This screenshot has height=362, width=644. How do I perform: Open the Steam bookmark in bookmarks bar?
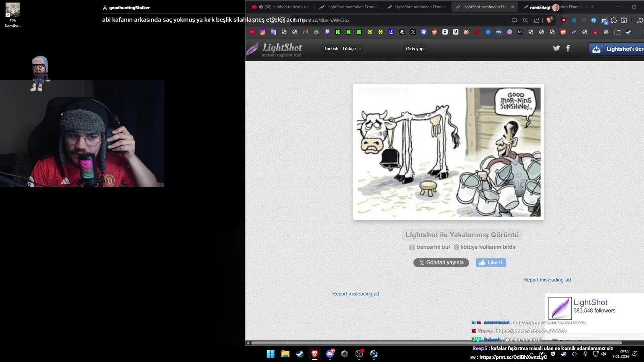coord(628,32)
